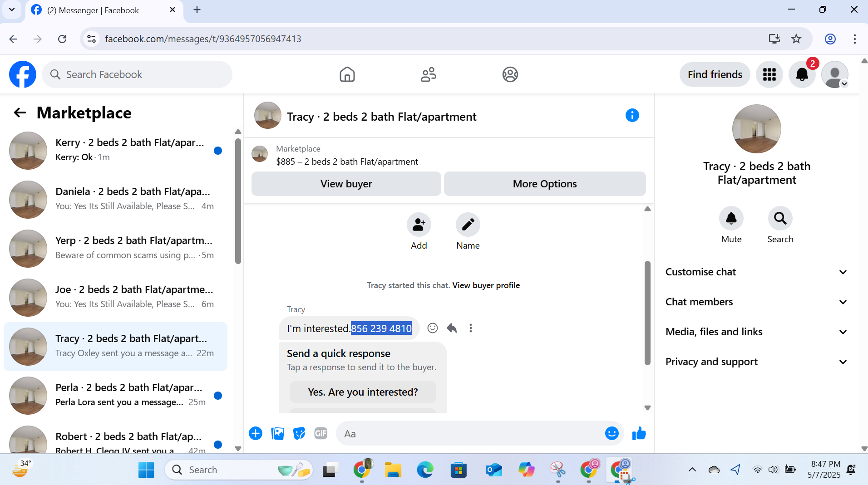Click the install app icon in address bar
The image size is (868, 485).
point(774,39)
